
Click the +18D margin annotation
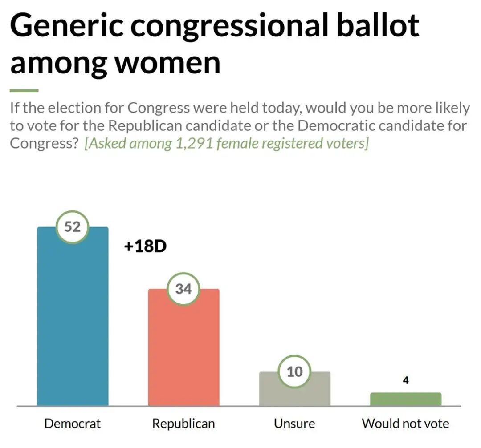(x=145, y=246)
